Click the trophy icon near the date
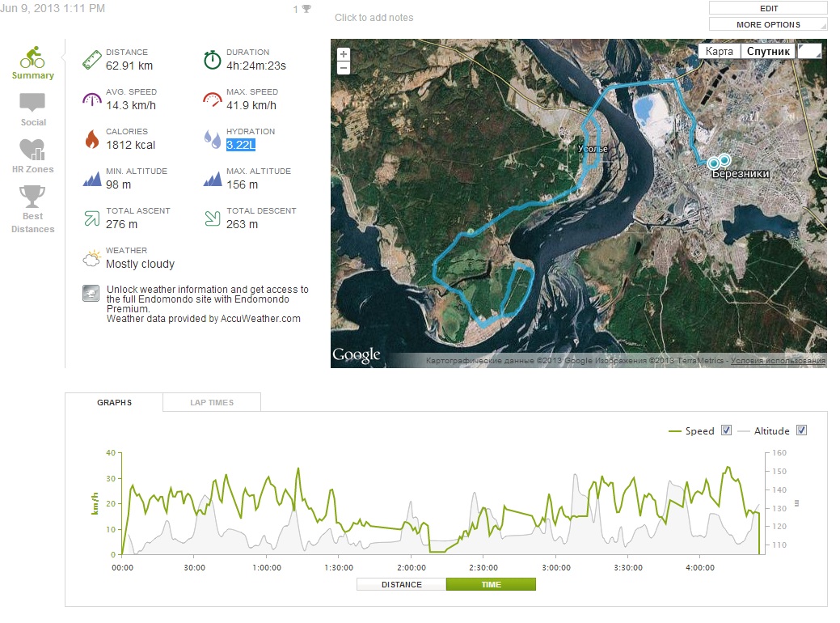Image resolution: width=840 pixels, height=623 pixels. pyautogui.click(x=306, y=10)
